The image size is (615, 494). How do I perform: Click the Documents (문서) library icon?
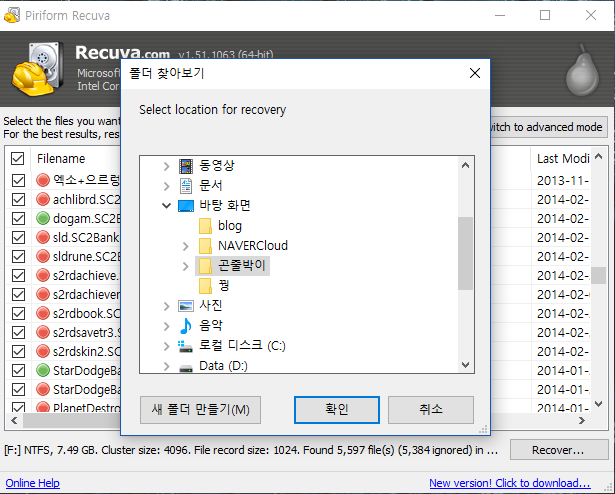click(x=186, y=186)
